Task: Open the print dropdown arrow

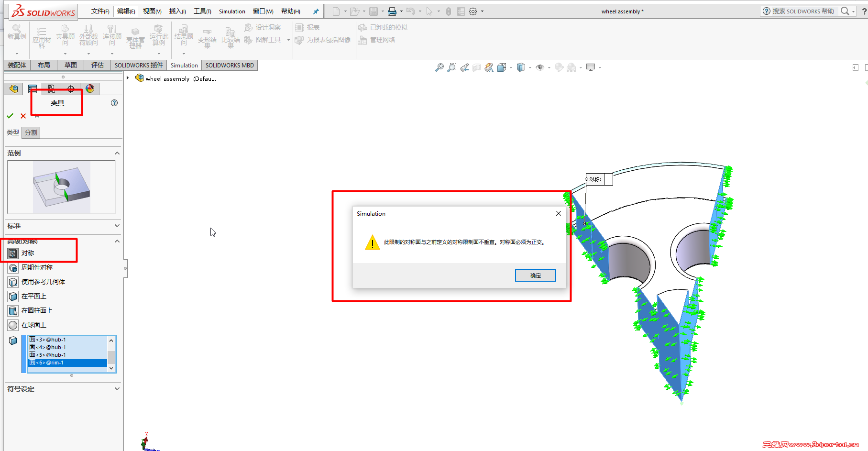Action: click(x=401, y=11)
